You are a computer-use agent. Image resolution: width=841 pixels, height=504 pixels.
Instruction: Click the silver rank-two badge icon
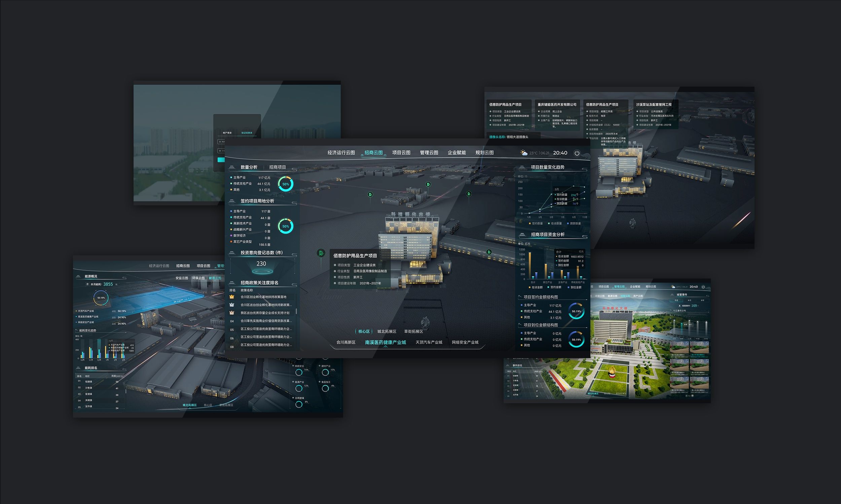tap(232, 305)
